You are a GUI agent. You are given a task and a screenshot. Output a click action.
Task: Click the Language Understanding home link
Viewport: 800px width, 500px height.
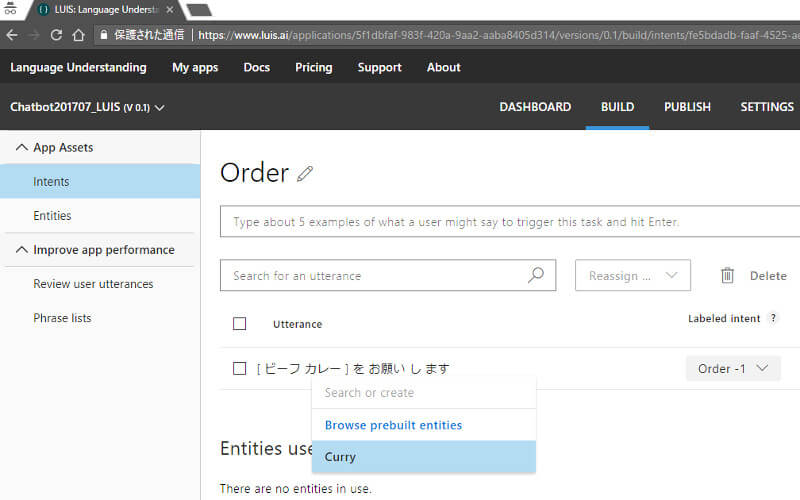pos(78,67)
